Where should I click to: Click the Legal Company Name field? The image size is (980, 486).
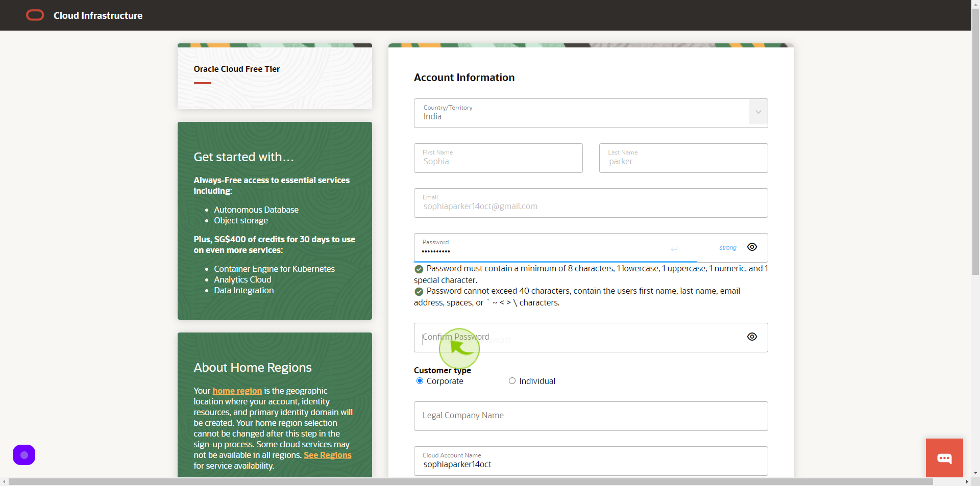591,416
